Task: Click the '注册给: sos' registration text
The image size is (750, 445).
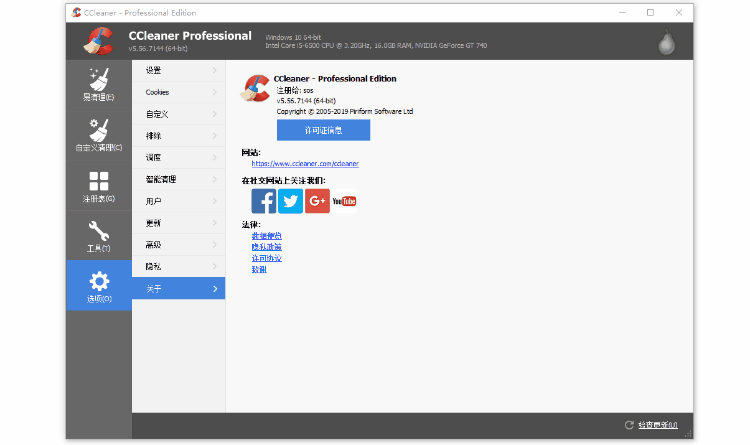Action: coord(295,90)
